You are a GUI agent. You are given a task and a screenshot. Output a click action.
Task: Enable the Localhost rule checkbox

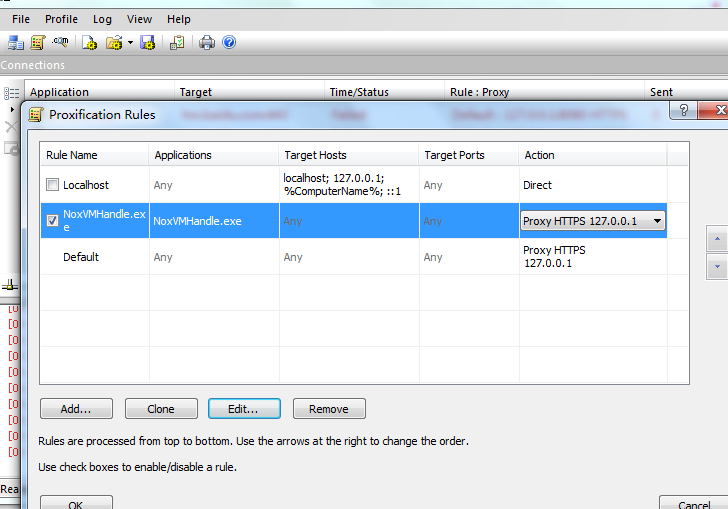[52, 185]
